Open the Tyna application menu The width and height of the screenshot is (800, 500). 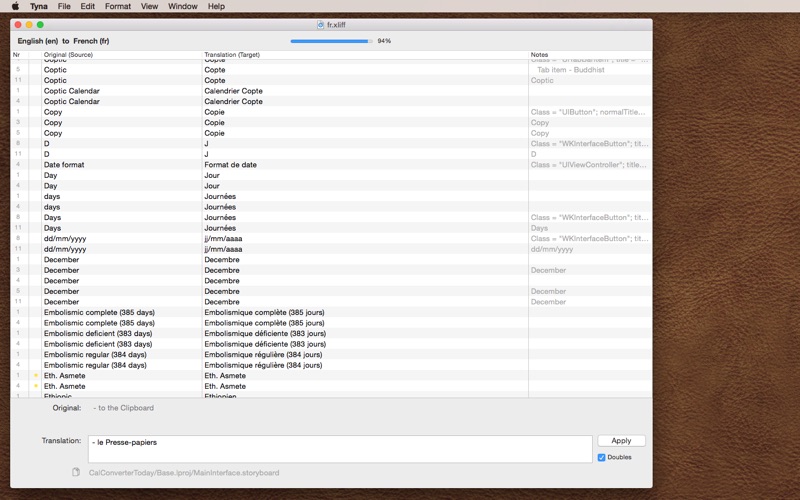39,6
